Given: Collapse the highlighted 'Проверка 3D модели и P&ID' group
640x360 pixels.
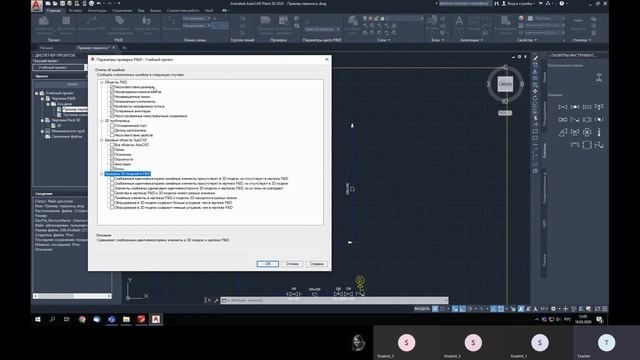Looking at the screenshot, I should tap(102, 174).
